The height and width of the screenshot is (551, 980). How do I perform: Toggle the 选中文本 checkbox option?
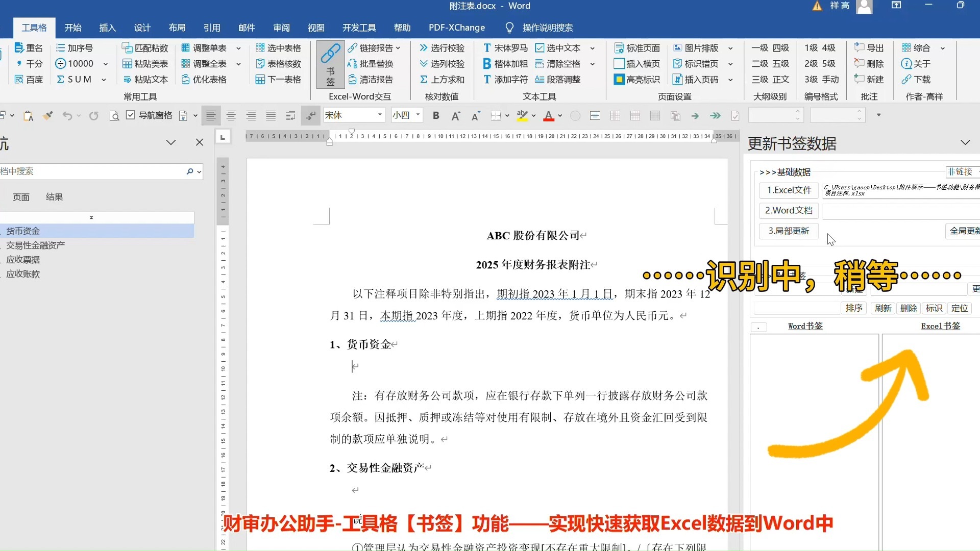540,48
